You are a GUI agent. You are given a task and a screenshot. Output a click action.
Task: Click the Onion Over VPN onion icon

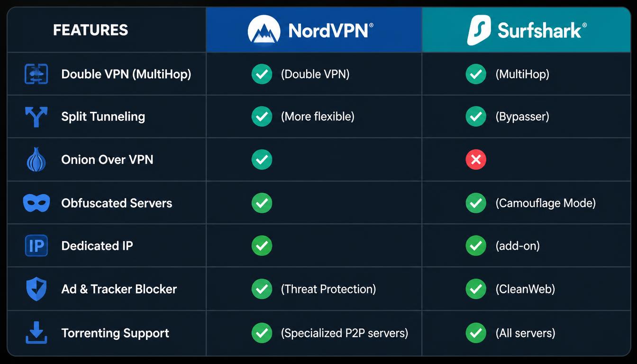coord(36,160)
